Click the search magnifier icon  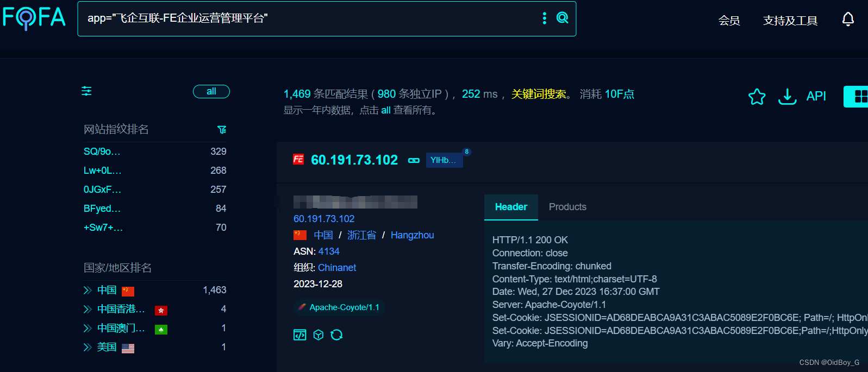coord(563,18)
